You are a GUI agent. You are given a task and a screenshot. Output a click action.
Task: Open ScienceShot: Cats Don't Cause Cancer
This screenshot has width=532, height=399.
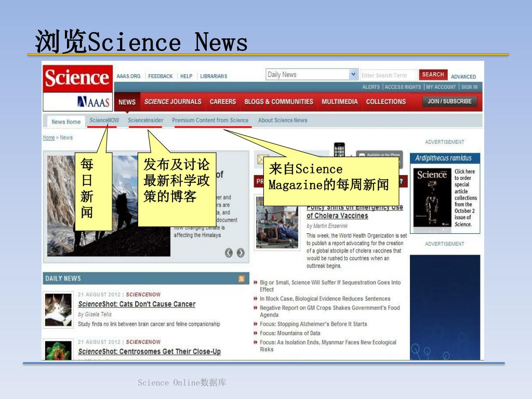click(137, 304)
